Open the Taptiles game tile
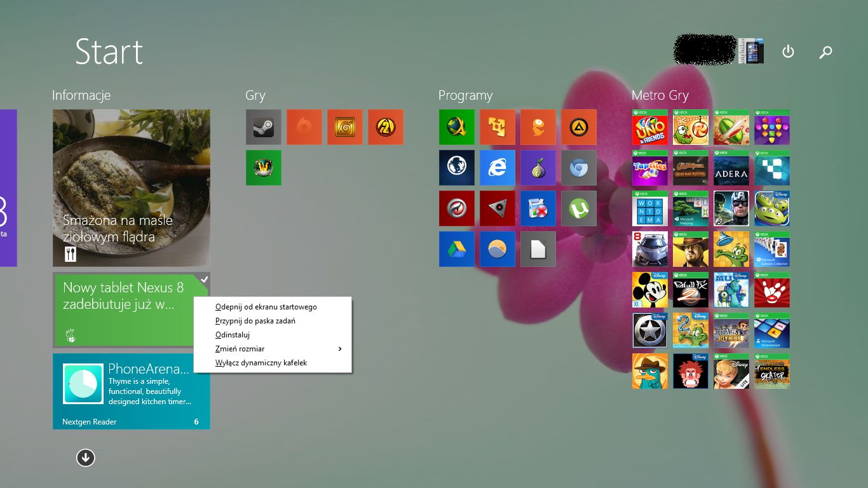868x488 pixels. pyautogui.click(x=650, y=168)
